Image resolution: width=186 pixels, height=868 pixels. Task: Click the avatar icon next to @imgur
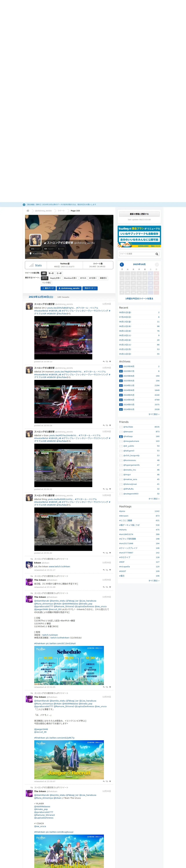[121, 475]
